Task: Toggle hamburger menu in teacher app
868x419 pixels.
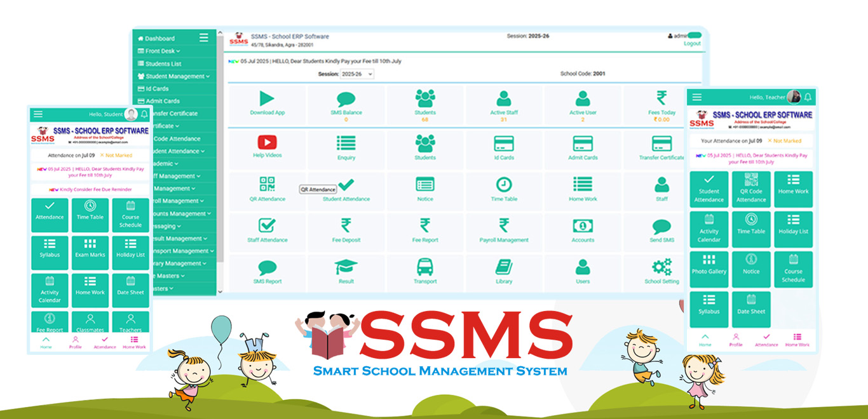Action: pyautogui.click(x=697, y=97)
